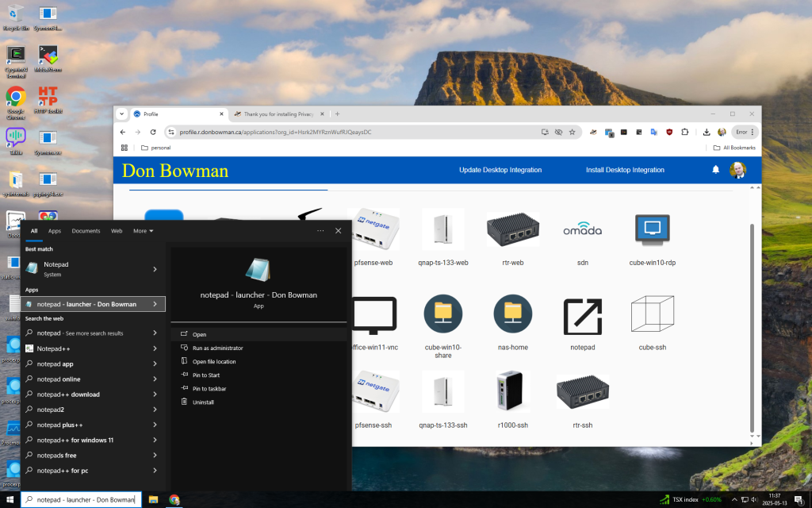Launch the cube-win10-rdp application icon
812x508 pixels.
(652, 230)
